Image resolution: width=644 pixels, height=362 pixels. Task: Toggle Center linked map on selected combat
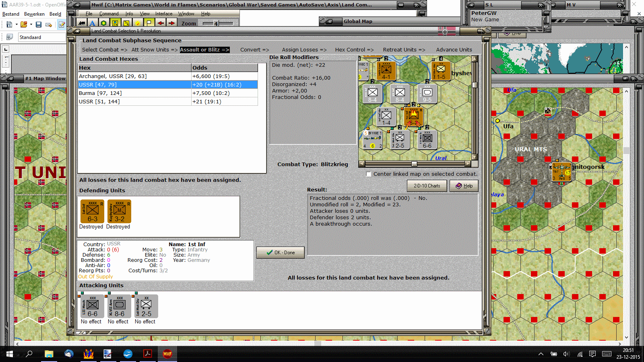pyautogui.click(x=369, y=174)
